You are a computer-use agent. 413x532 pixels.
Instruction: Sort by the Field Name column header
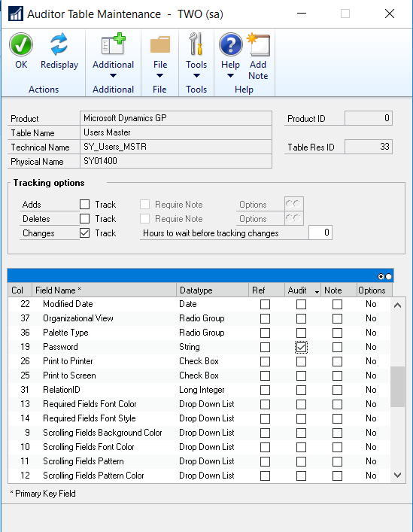(x=104, y=290)
